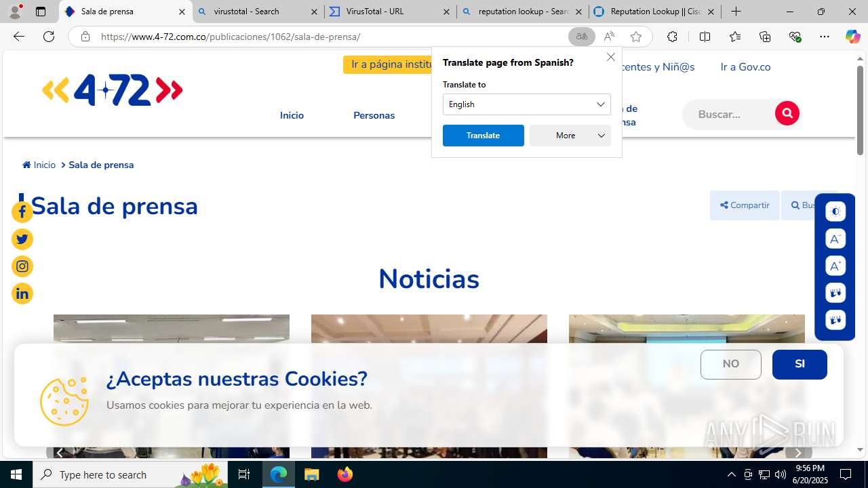Close the Sala de prensa tab
868x488 pixels.
pos(182,12)
